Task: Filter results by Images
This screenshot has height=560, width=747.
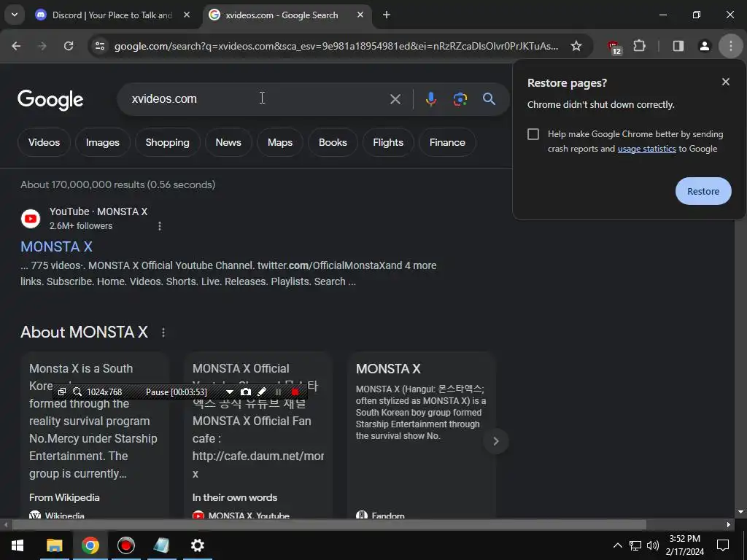Action: 102,142
